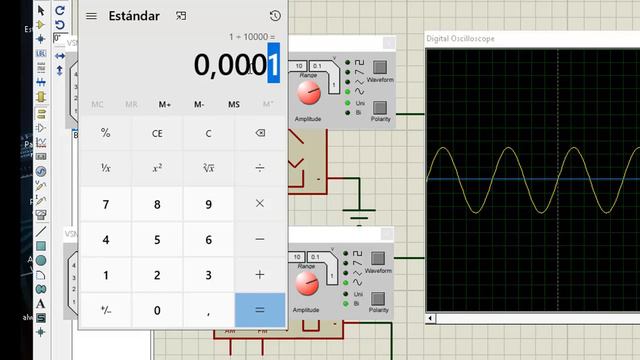Select the Selection Mode arrow tool
Image resolution: width=640 pixels, height=360 pixels.
[x=41, y=10]
